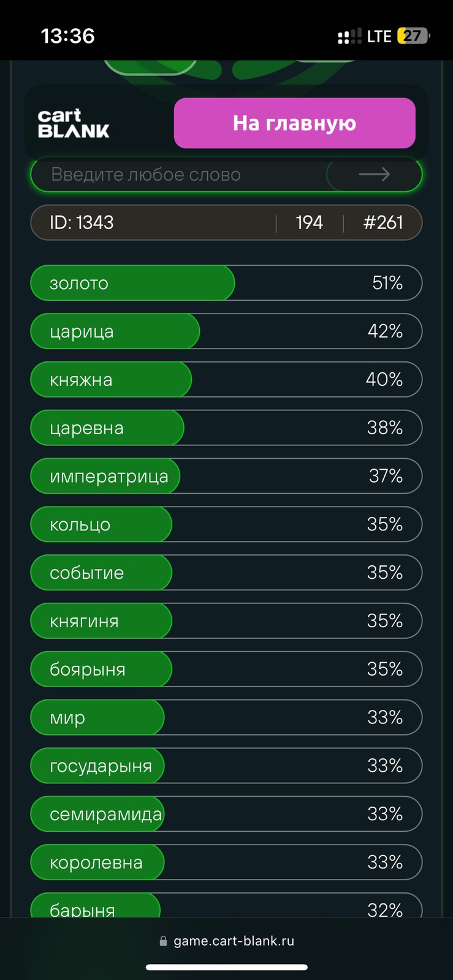Select the княжна 40% row

tap(226, 380)
